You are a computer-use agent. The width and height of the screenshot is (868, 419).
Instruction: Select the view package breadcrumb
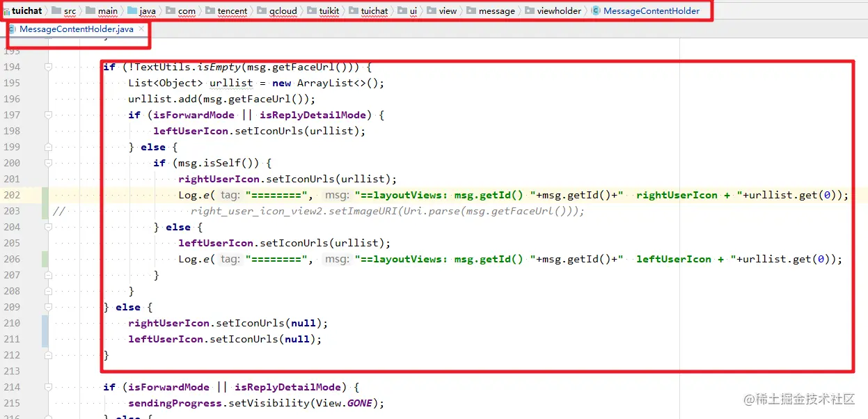[x=442, y=11]
